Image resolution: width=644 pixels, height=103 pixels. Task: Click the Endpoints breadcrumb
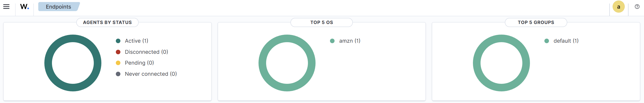click(59, 7)
